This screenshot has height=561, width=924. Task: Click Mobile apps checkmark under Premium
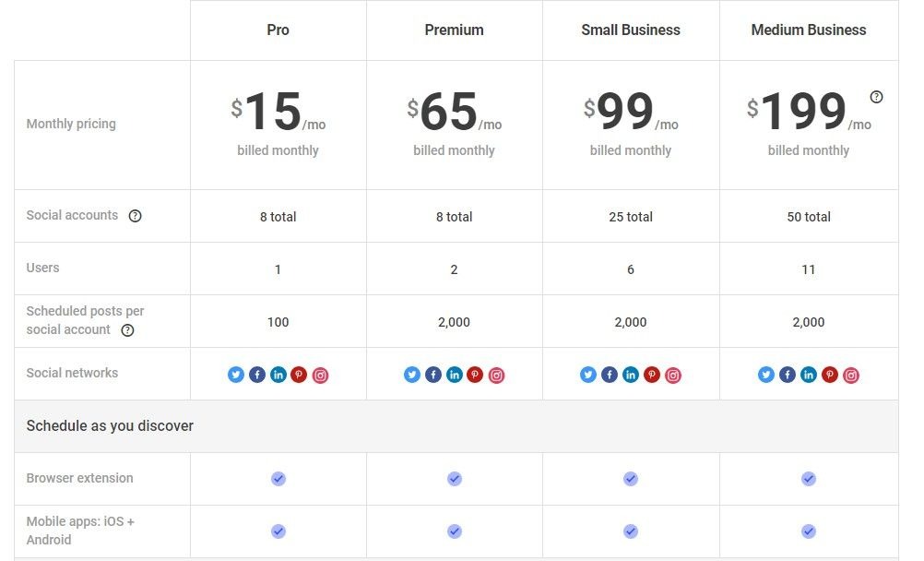454,531
